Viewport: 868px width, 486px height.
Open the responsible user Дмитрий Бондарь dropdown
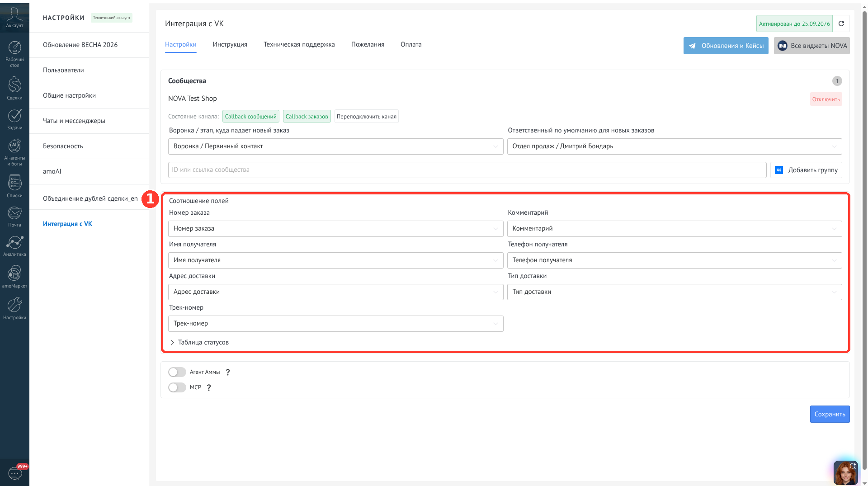(675, 146)
